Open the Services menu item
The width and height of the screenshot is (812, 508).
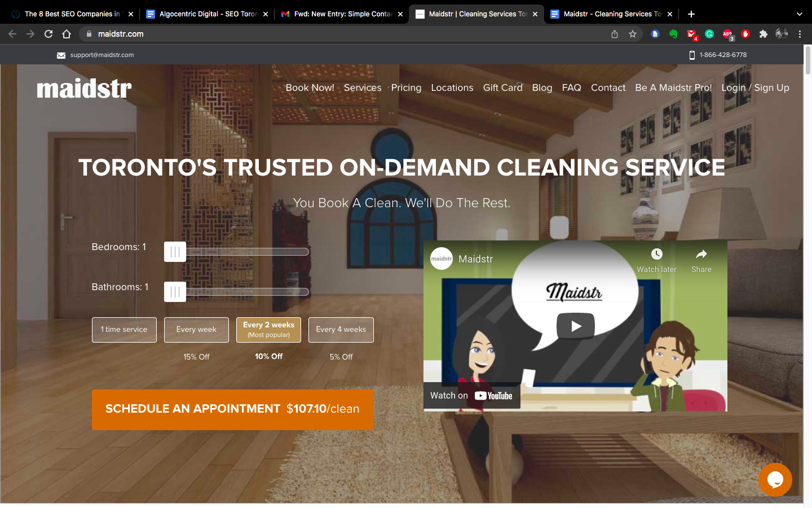(x=363, y=87)
